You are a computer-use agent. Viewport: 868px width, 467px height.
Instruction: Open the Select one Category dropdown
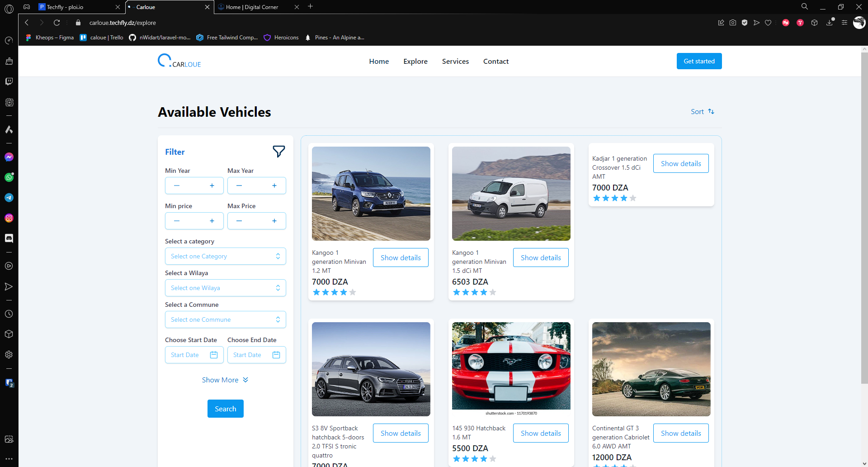pyautogui.click(x=225, y=256)
